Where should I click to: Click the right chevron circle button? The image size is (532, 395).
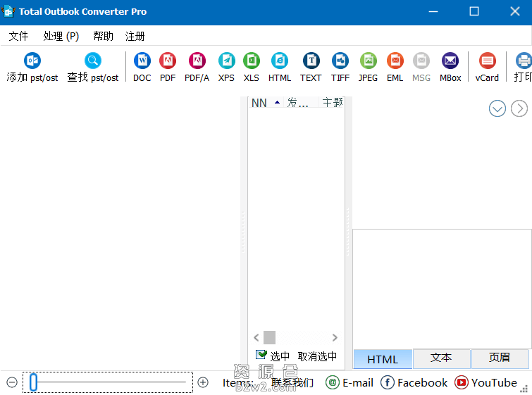(x=519, y=108)
